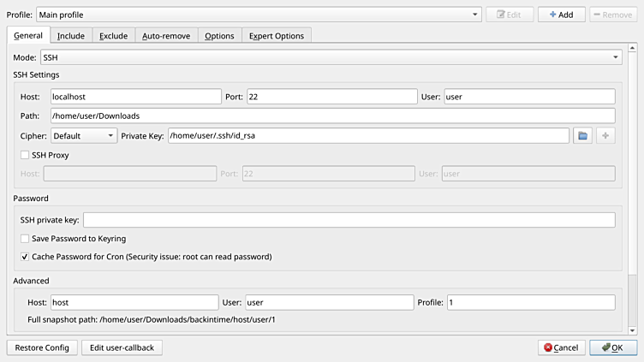
Task: Click the Restore Config button
Action: pos(42,347)
